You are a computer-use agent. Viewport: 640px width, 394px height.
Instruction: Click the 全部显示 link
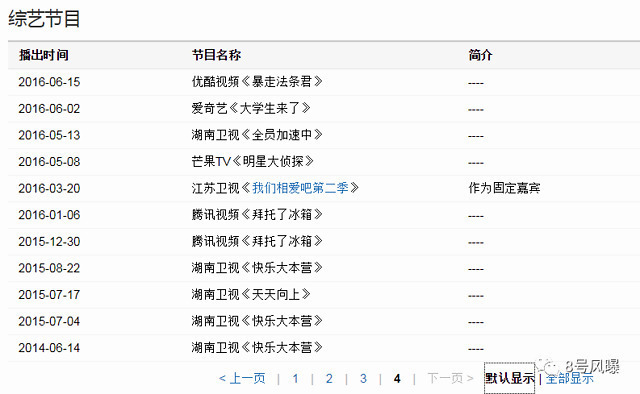click(569, 378)
